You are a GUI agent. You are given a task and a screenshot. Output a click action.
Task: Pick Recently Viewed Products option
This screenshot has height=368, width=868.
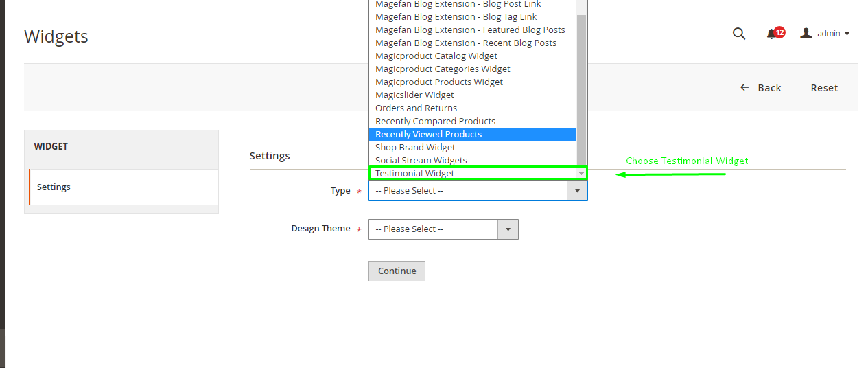click(x=428, y=134)
